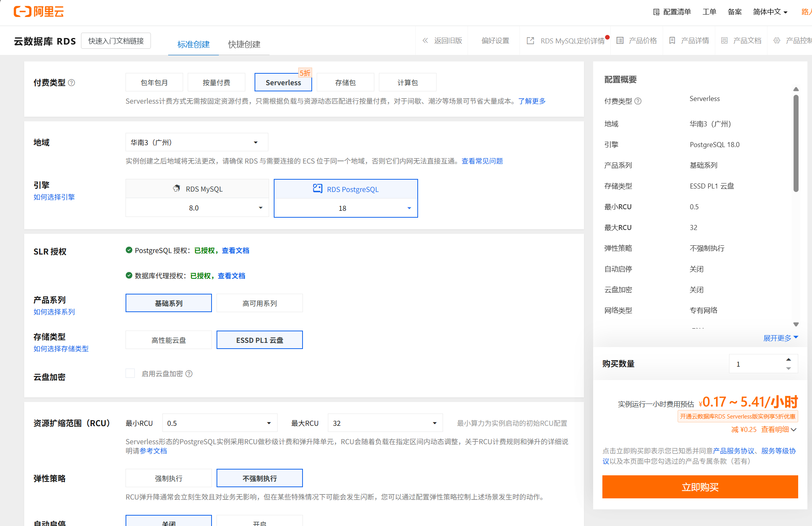Click the 产品文档 icon
The image size is (812, 526).
(x=724, y=40)
